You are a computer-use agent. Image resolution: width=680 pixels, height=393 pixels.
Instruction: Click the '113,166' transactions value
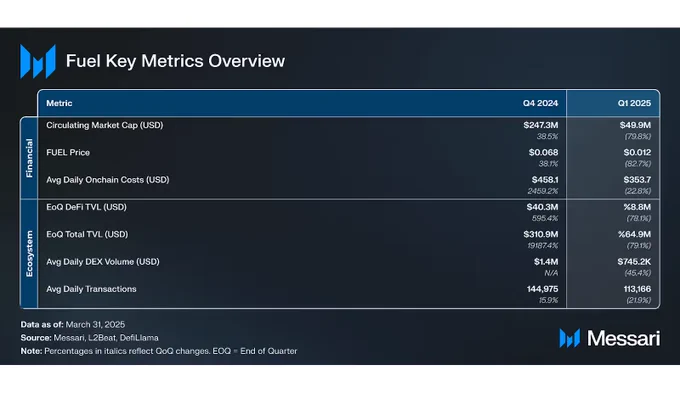[638, 289]
